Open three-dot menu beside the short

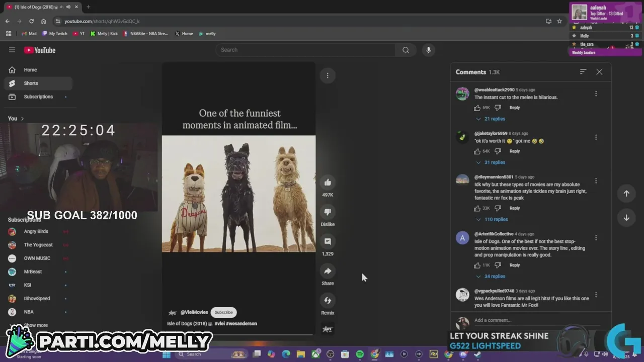coord(328,75)
